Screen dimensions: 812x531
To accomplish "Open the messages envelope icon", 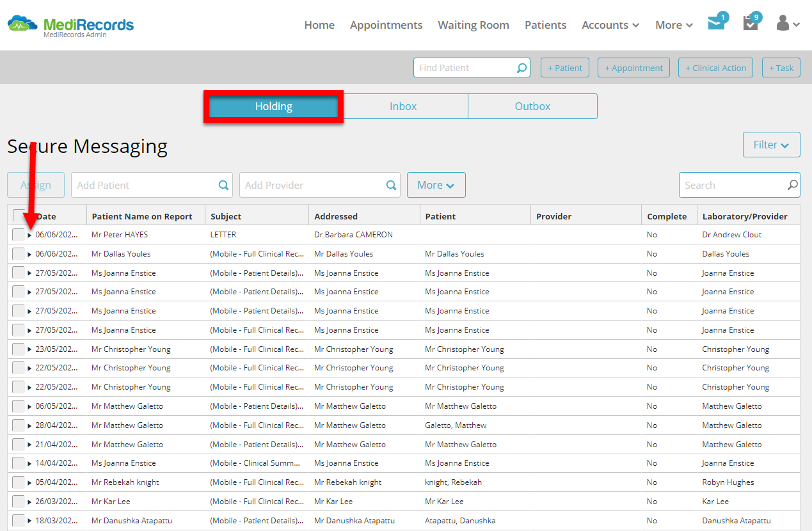I will coord(717,23).
